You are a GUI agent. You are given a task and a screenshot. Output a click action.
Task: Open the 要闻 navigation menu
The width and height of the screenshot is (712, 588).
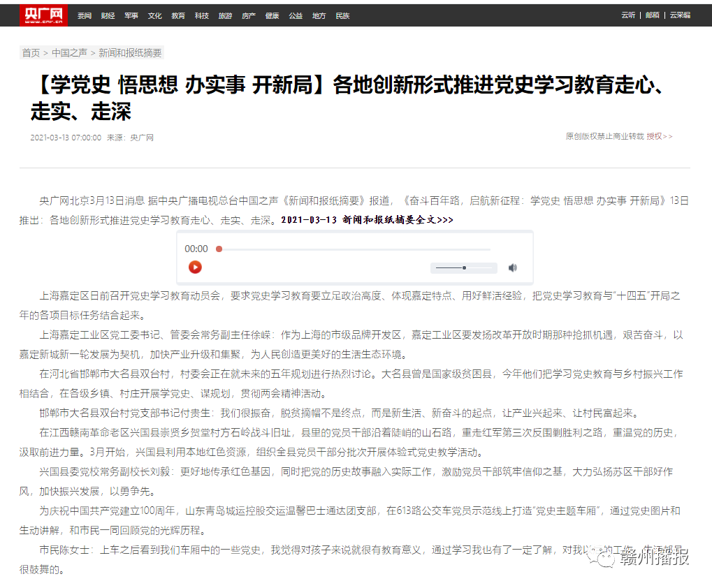point(84,15)
